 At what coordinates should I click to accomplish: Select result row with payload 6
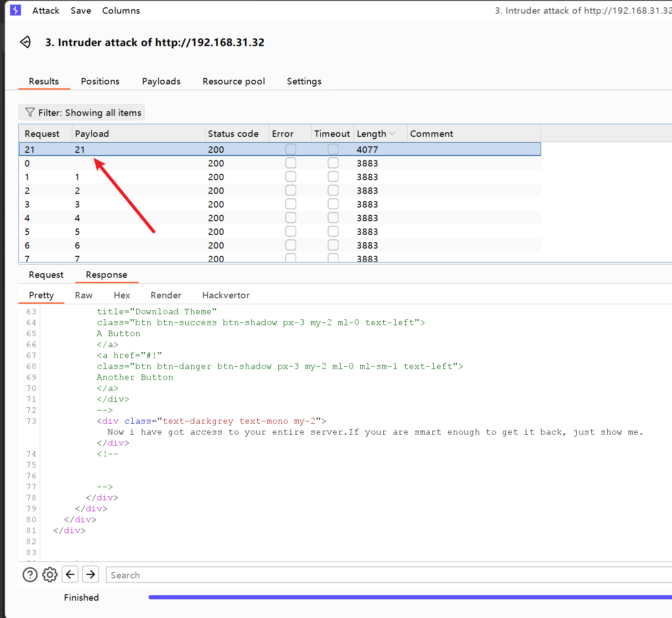pyautogui.click(x=280, y=245)
